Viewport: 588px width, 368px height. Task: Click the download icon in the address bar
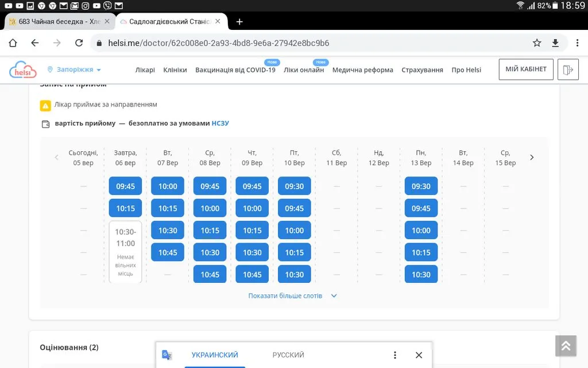[x=555, y=43]
